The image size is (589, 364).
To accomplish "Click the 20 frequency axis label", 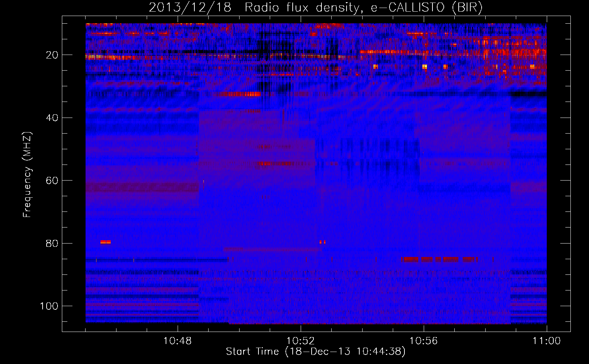I will click(52, 55).
